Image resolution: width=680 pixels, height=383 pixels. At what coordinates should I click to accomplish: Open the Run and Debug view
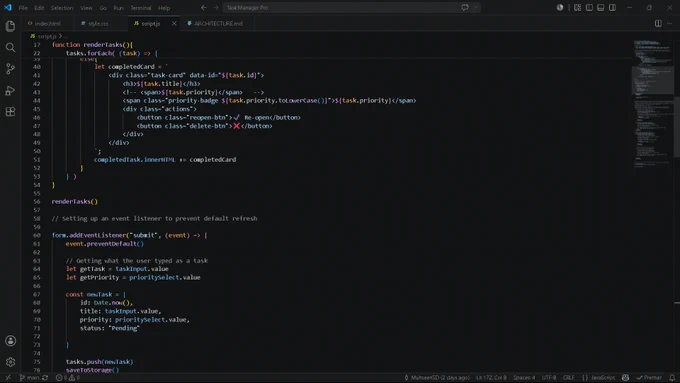(x=10, y=90)
